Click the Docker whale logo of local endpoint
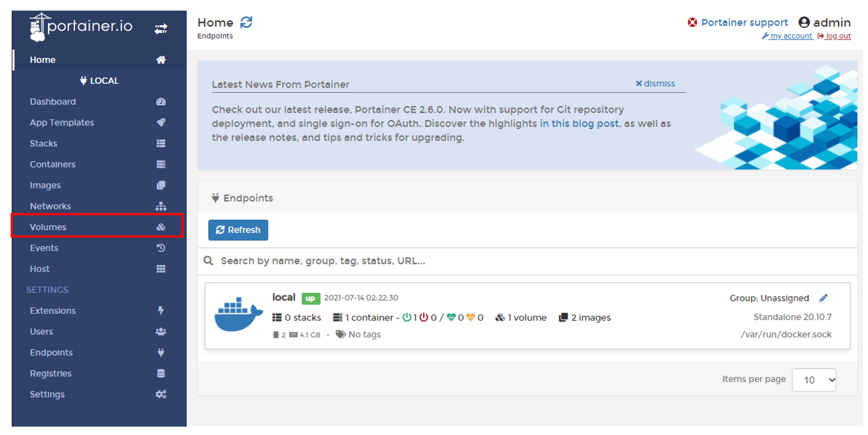Image resolution: width=868 pixels, height=435 pixels. [x=238, y=315]
